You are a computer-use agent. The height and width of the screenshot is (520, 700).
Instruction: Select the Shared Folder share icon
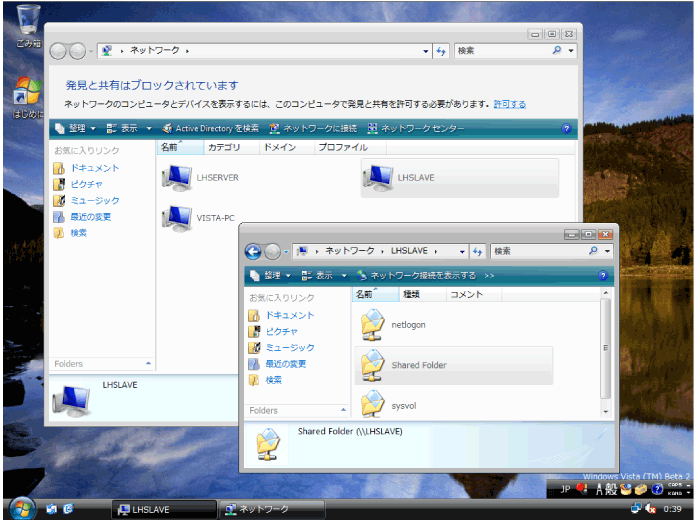pyautogui.click(x=454, y=365)
